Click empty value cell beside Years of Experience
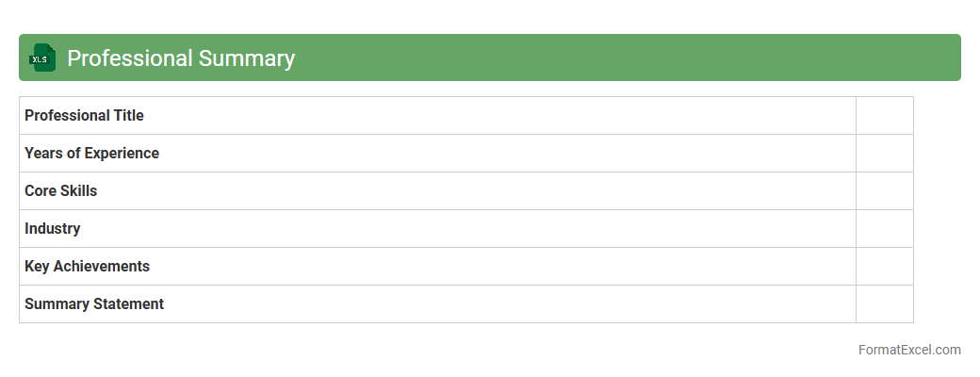Screen dimensions: 980x377 [x=884, y=154]
